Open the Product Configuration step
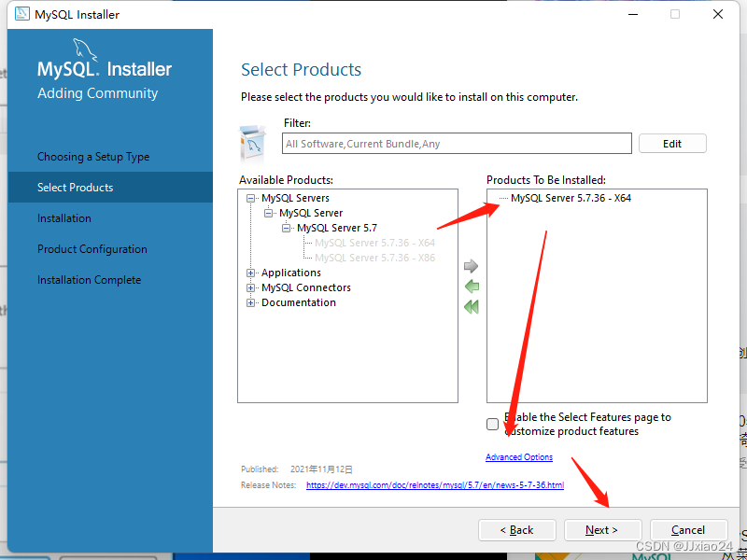The height and width of the screenshot is (560, 747). pos(92,249)
